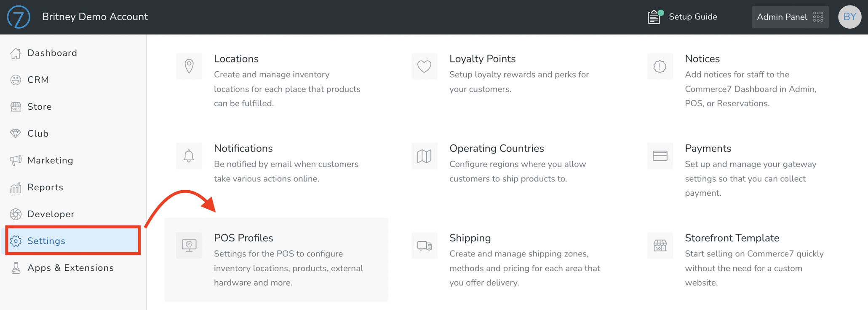Click the CRM smiley face icon
This screenshot has height=310, width=868.
(x=16, y=80)
